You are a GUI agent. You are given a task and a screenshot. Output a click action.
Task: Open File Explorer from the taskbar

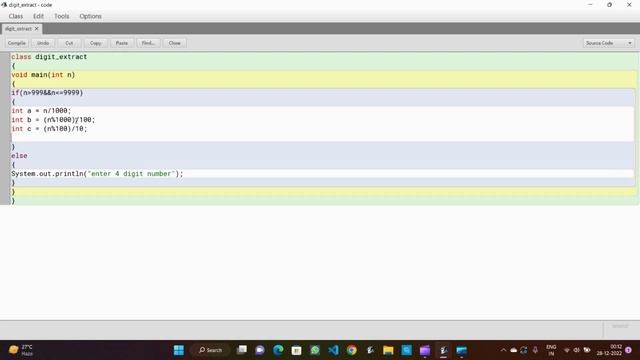pos(388,350)
